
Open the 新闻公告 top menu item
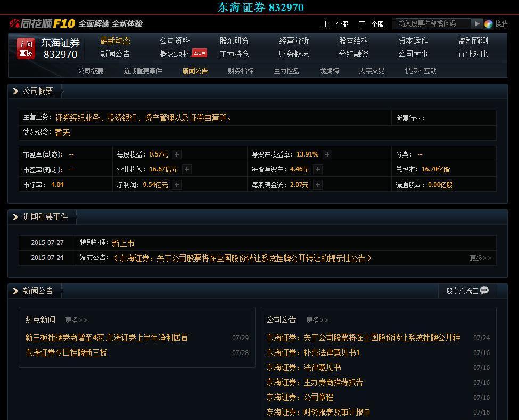point(115,54)
